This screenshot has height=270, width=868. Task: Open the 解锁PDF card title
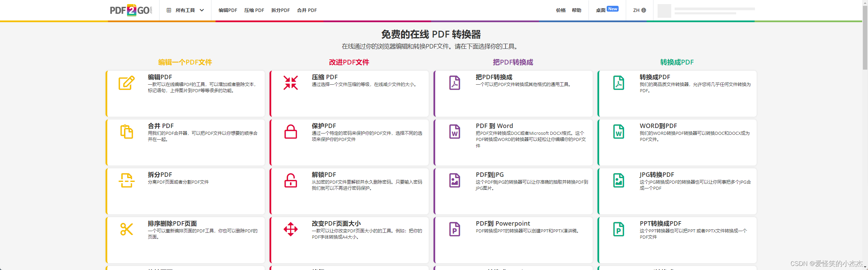pyautogui.click(x=324, y=175)
